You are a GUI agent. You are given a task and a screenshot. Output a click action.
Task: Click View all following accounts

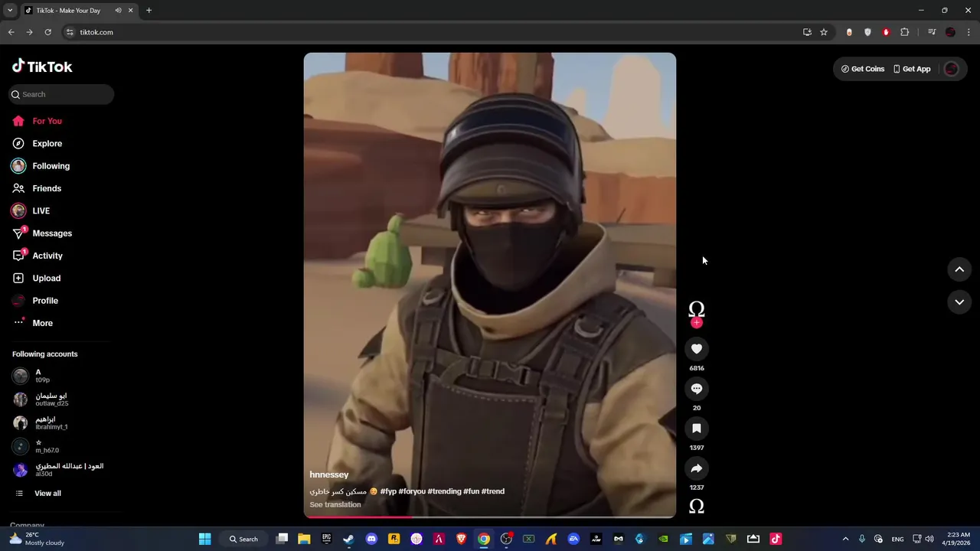[47, 494]
